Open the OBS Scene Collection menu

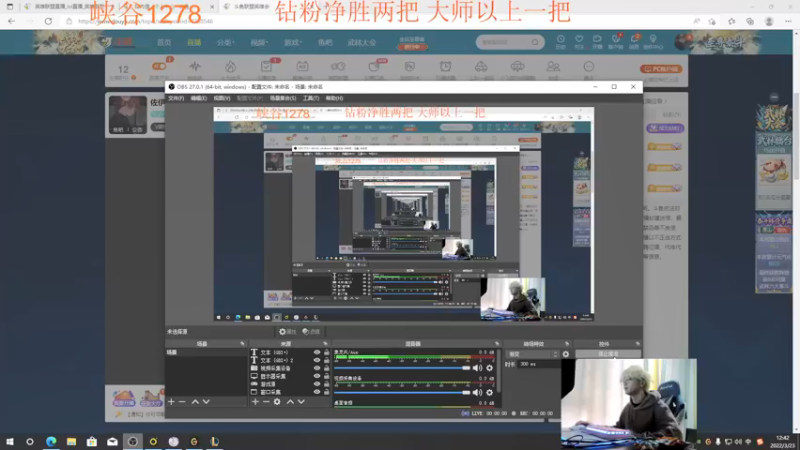(x=283, y=98)
